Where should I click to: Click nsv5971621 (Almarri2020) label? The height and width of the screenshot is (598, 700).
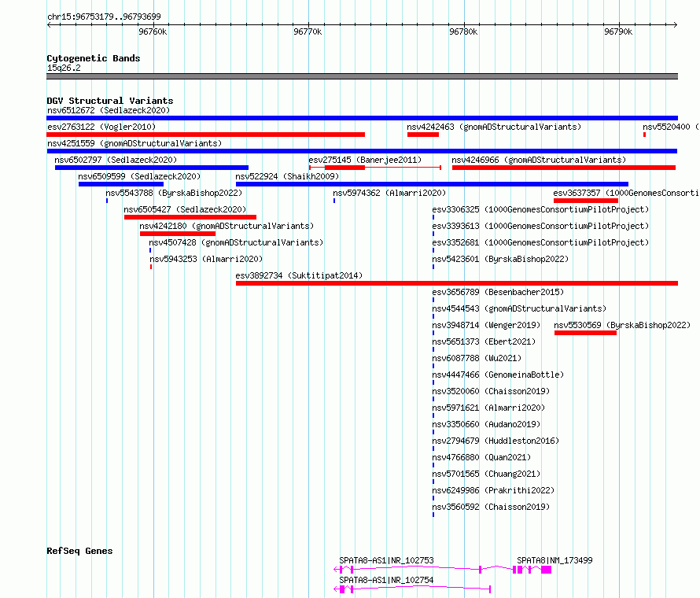click(x=489, y=408)
